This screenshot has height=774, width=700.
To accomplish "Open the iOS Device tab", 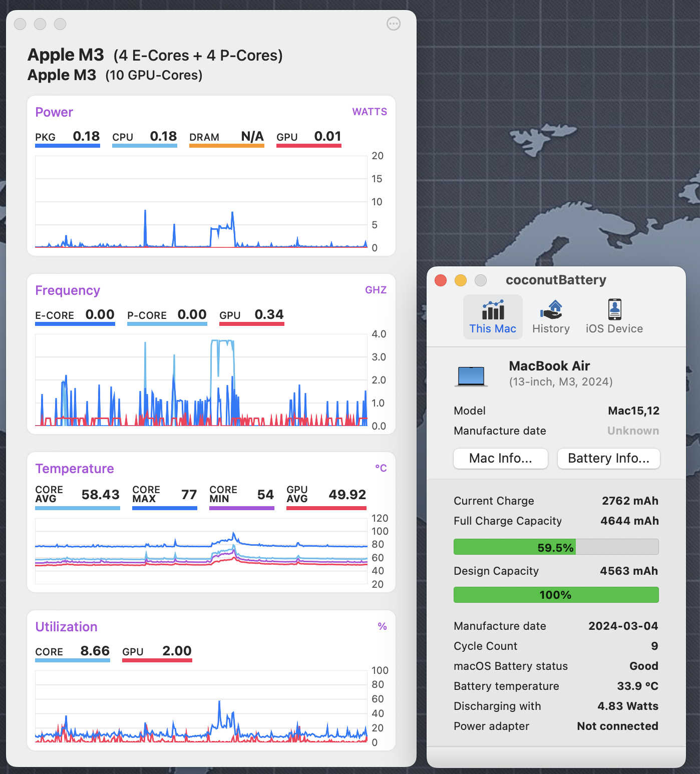I will pos(614,317).
